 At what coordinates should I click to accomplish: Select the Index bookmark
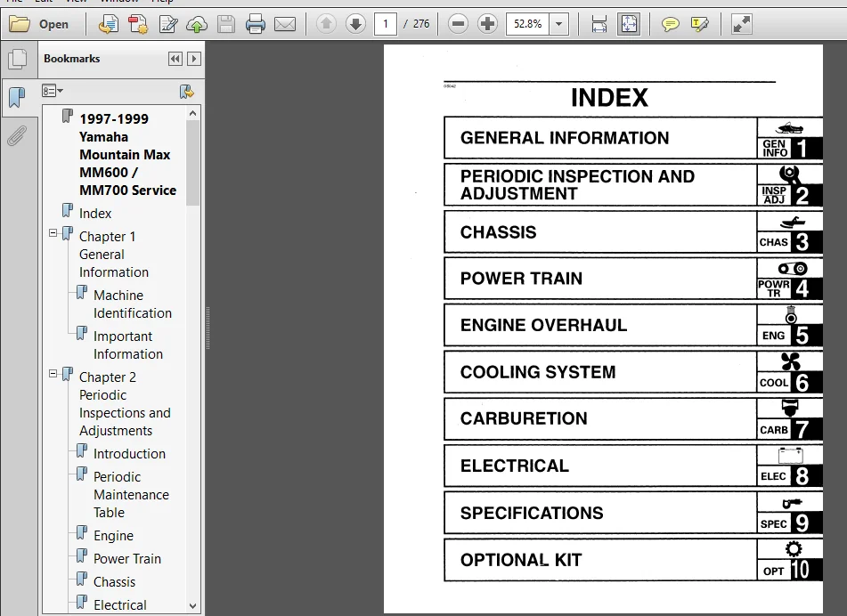pyautogui.click(x=95, y=214)
